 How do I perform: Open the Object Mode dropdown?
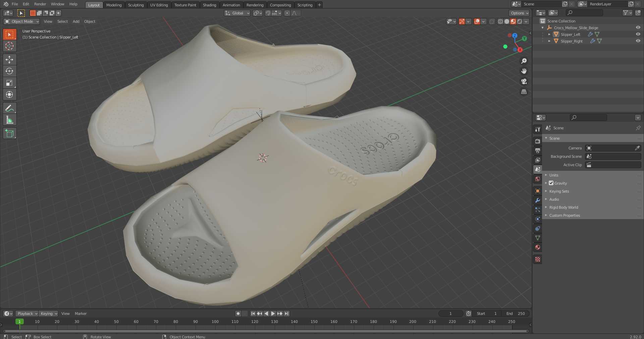pyautogui.click(x=22, y=21)
